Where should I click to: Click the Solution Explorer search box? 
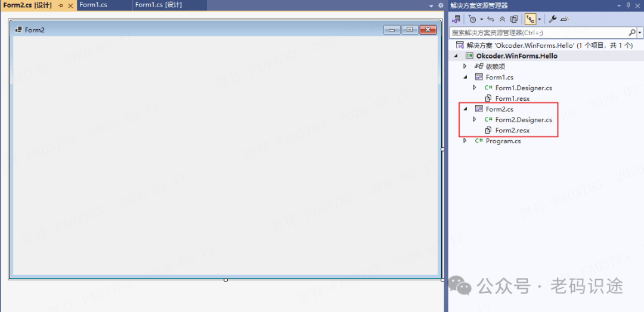pyautogui.click(x=537, y=33)
